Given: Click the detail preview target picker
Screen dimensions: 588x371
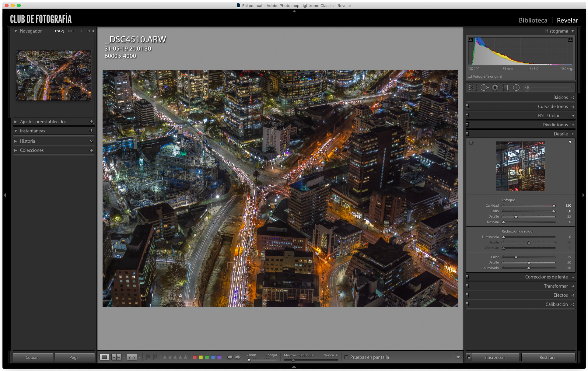Looking at the screenshot, I should coord(471,143).
